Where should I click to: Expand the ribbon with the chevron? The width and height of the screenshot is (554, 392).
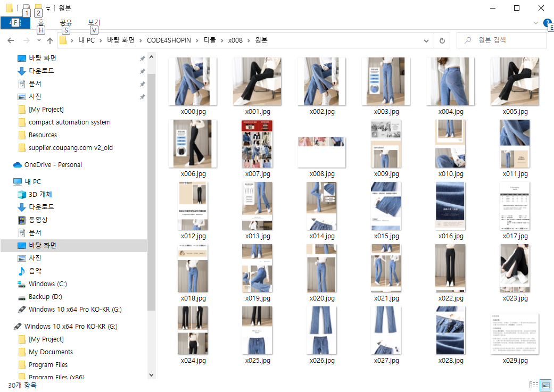pos(536,23)
